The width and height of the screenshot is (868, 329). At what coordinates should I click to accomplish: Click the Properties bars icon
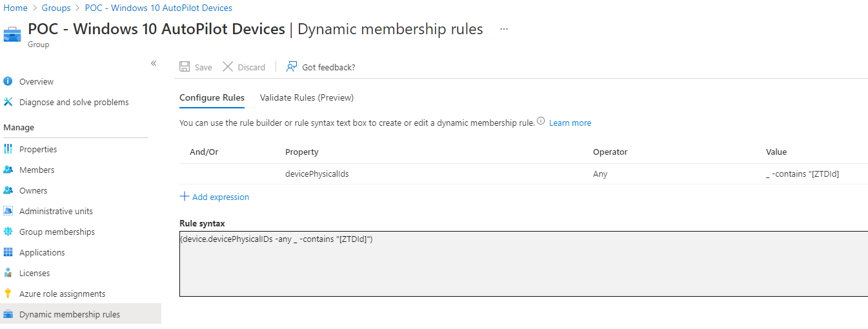[8, 149]
